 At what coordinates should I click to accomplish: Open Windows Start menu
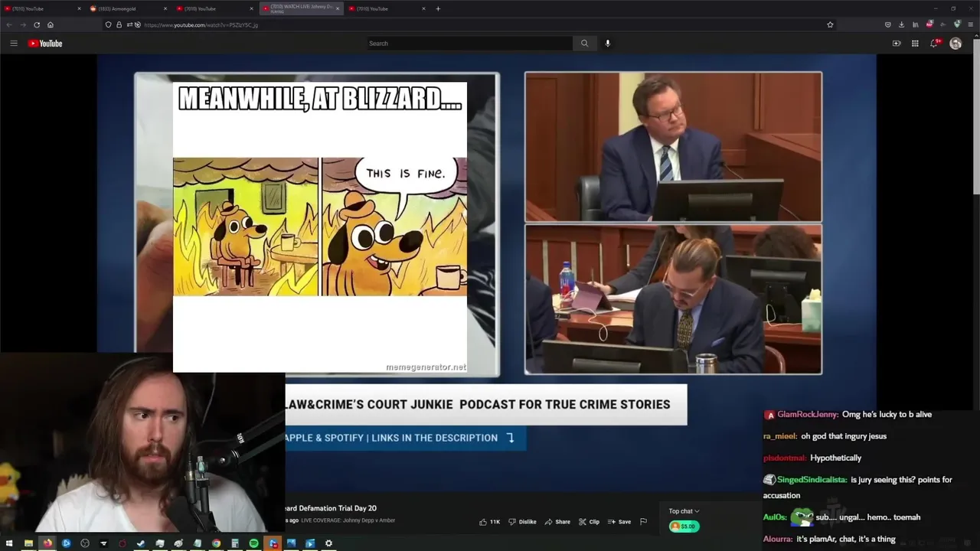click(9, 543)
